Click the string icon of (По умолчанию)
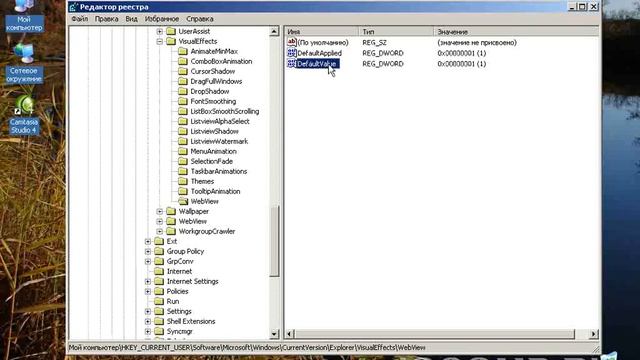 (291, 42)
